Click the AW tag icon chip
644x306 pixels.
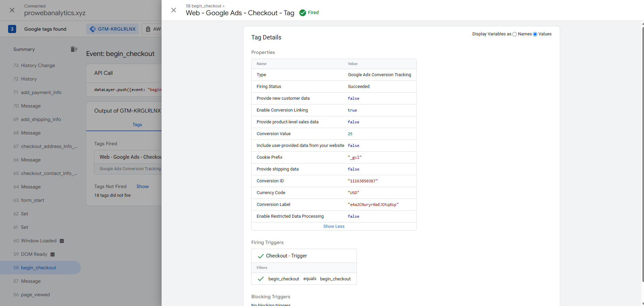tap(148, 29)
